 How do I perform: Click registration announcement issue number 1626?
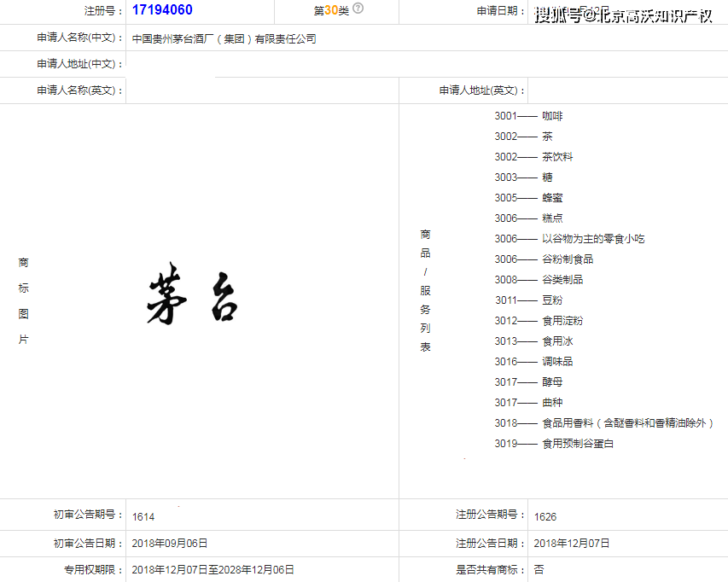tap(545, 516)
